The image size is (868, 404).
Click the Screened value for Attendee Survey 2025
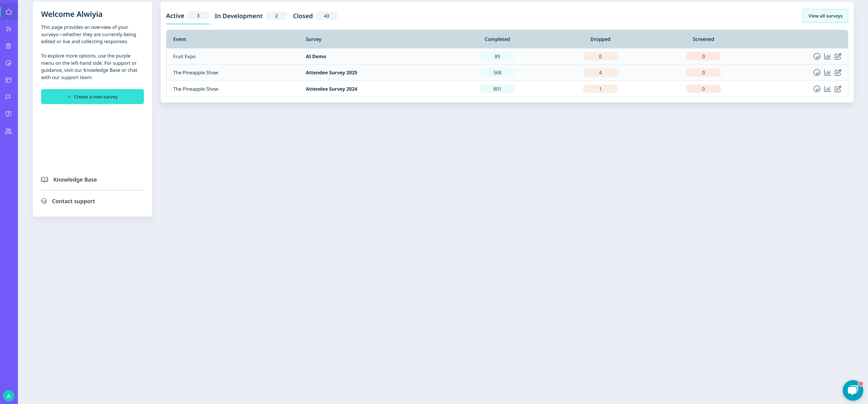coord(703,72)
